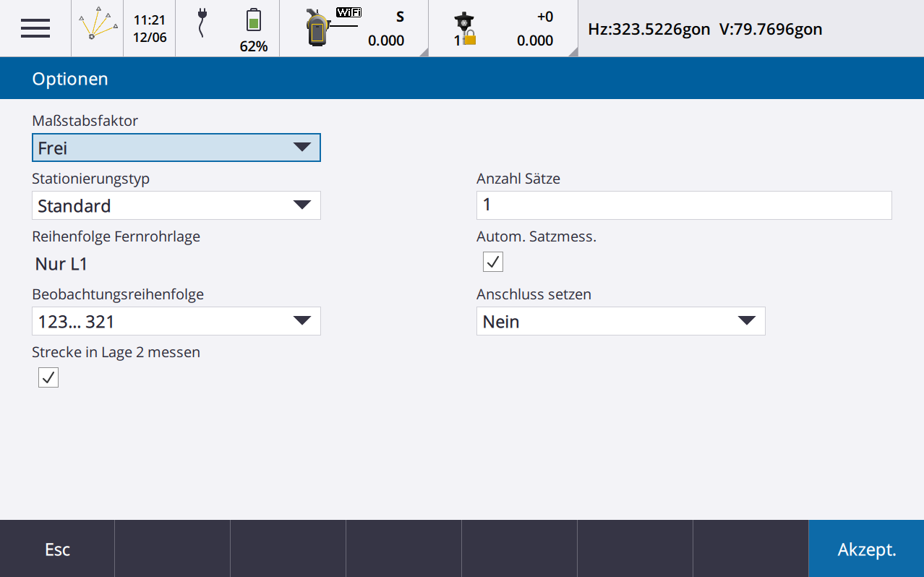This screenshot has height=577, width=924.
Task: Disable Strecke in Lage 2 messen checkbox
Action: click(x=48, y=377)
